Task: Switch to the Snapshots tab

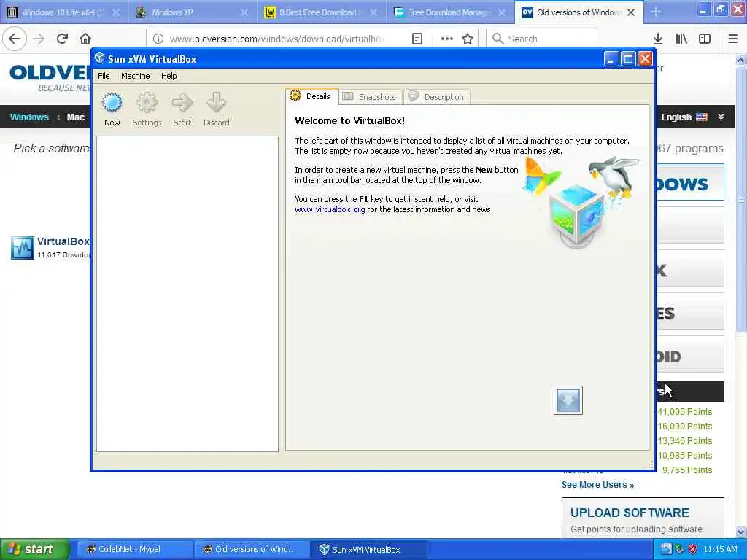Action: (x=370, y=97)
